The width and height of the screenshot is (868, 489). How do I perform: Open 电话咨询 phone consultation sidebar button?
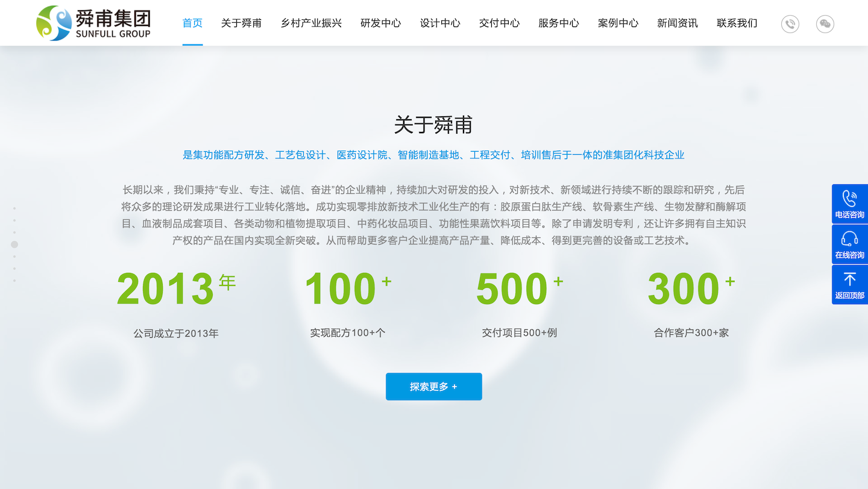[x=850, y=204]
